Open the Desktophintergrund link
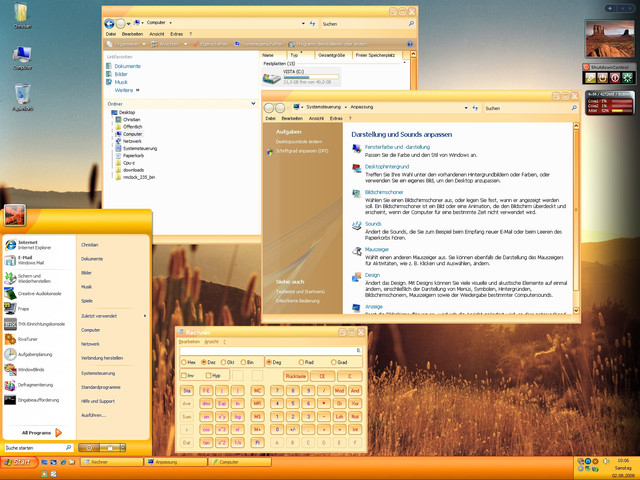The image size is (640, 480). (387, 167)
